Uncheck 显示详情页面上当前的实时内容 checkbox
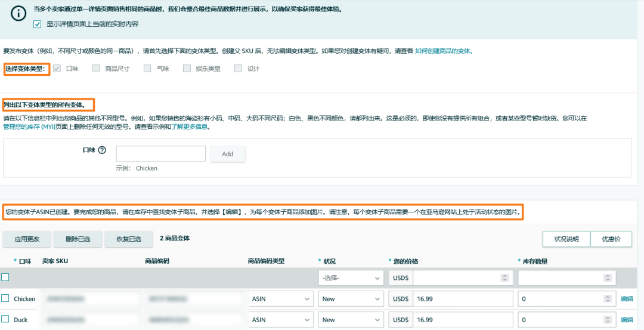Image resolution: width=644 pixels, height=330 pixels. coord(38,24)
